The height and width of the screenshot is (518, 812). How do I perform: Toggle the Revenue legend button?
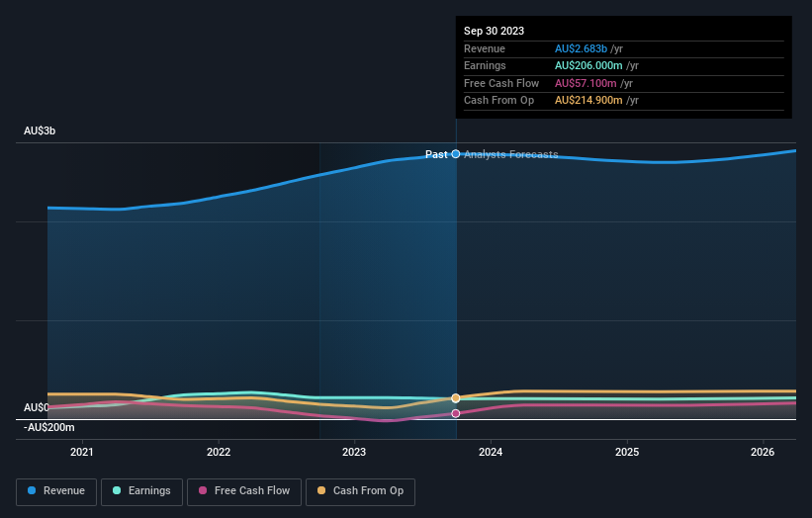tap(56, 491)
